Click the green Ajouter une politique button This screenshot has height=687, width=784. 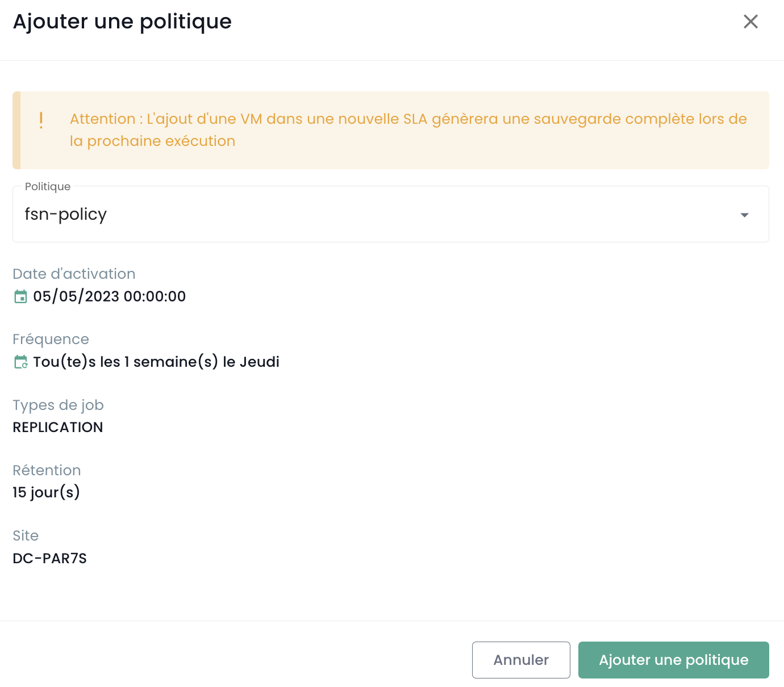click(673, 660)
